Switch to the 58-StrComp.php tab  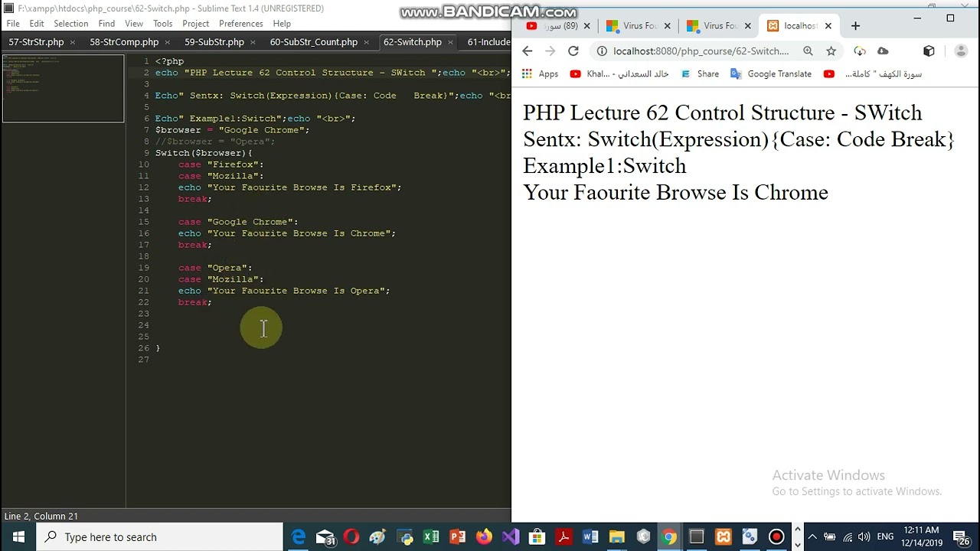tap(124, 42)
